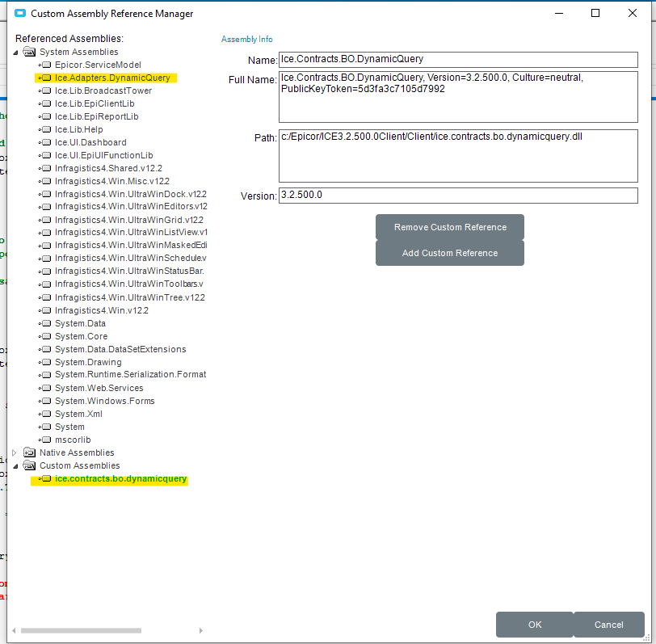This screenshot has height=644, width=656.
Task: Click the assembly icon beside Infragistics4.Win.UltraWinDock
Action: (x=45, y=195)
